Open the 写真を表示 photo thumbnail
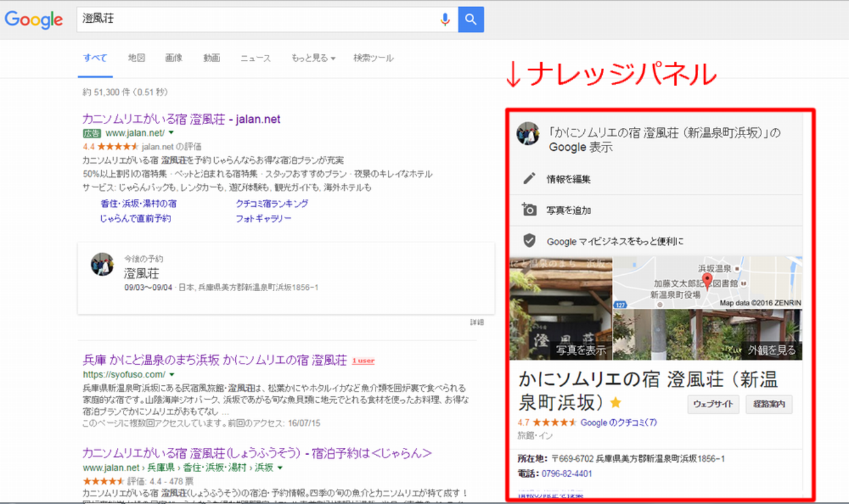 pyautogui.click(x=560, y=308)
